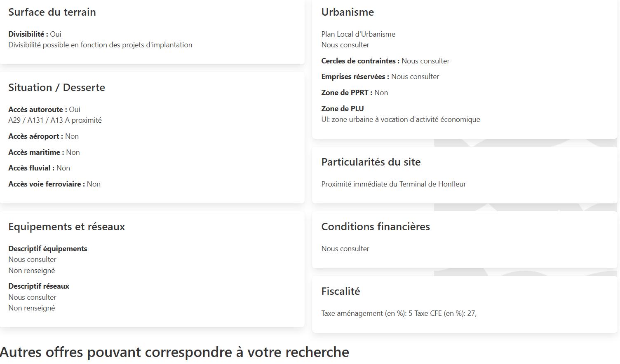Click the UI zone urbaine description
The height and width of the screenshot is (364, 620).
pyautogui.click(x=401, y=119)
